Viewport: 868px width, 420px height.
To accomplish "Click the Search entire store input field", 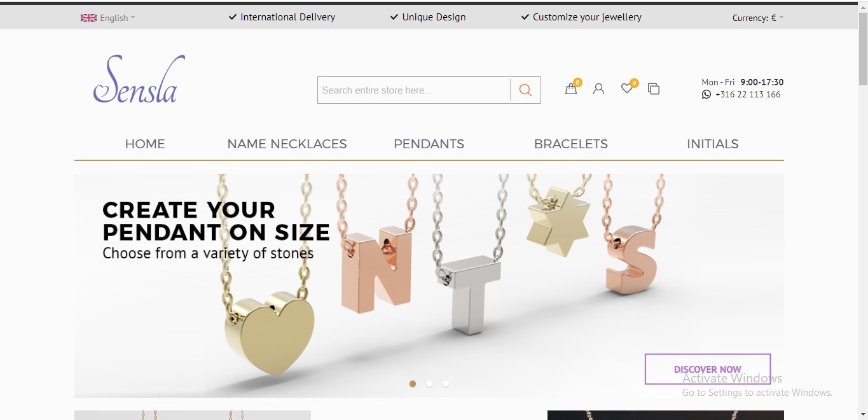I will pyautogui.click(x=414, y=90).
